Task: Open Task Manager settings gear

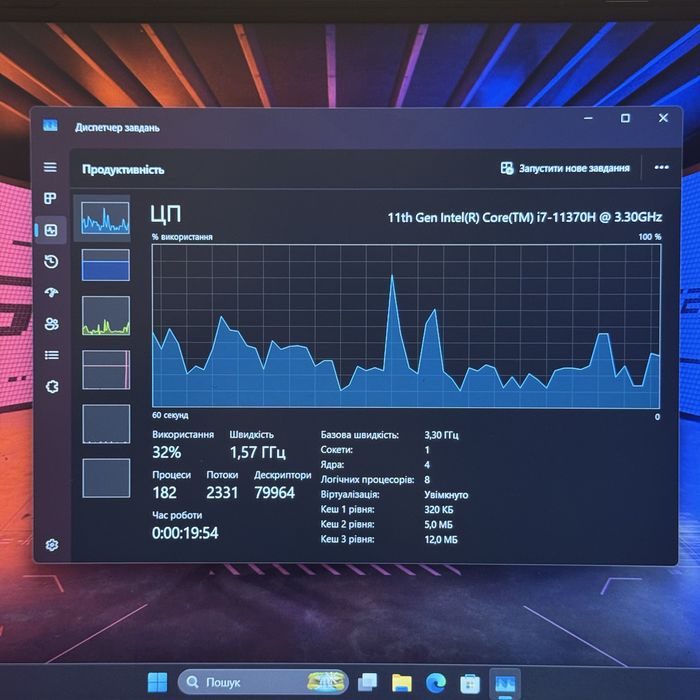Action: click(x=52, y=545)
